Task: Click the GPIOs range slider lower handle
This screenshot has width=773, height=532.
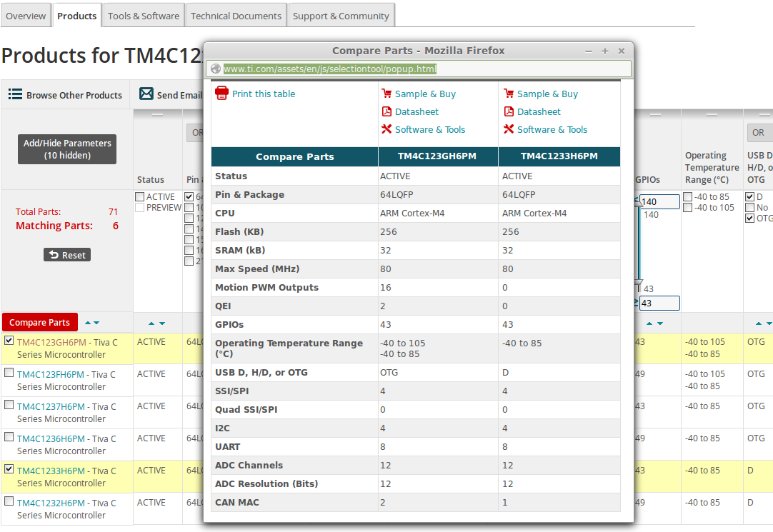Action: 639,283
